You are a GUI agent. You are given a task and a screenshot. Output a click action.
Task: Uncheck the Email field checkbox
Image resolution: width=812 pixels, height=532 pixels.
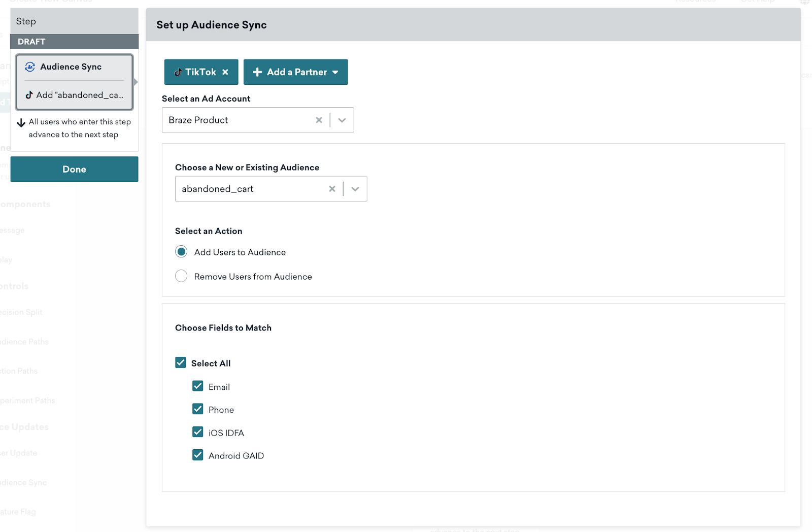pos(198,386)
